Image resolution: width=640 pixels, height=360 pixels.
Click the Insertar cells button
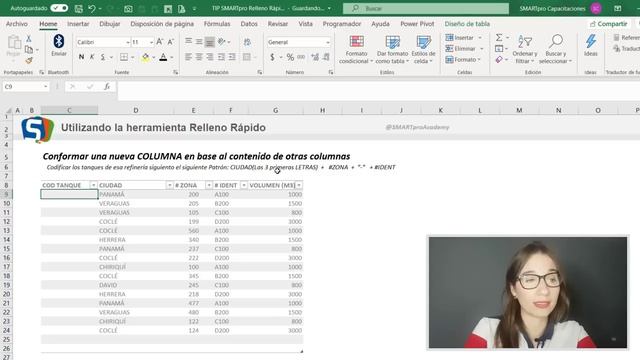(460, 38)
